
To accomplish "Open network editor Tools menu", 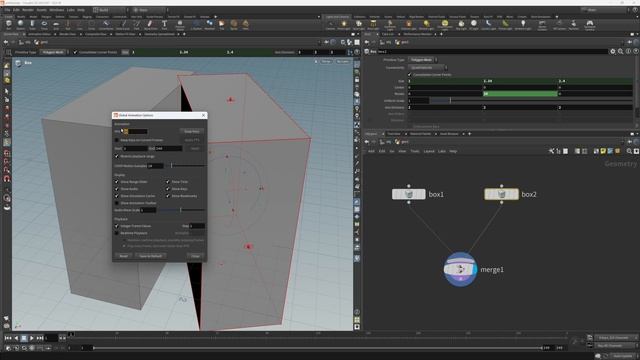I will (x=415, y=151).
